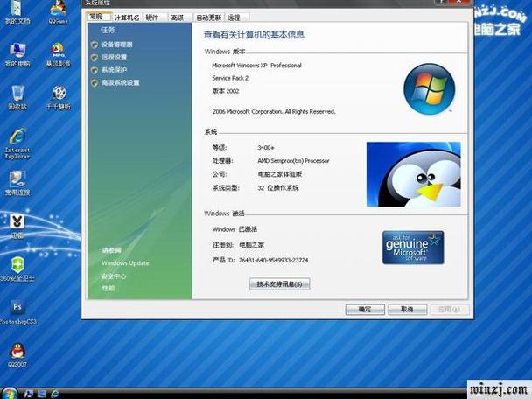
Task: Open the QQGame desktop icon
Action: pos(58,12)
